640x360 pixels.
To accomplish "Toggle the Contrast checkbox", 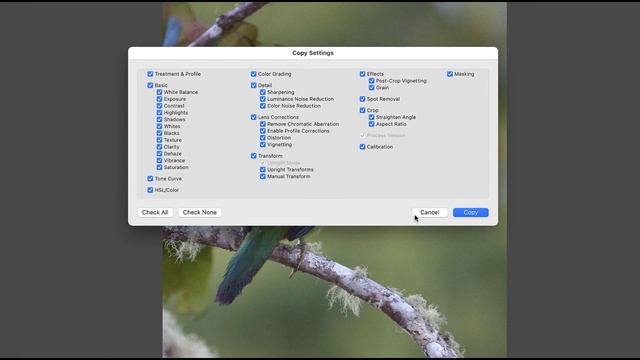I will point(159,106).
